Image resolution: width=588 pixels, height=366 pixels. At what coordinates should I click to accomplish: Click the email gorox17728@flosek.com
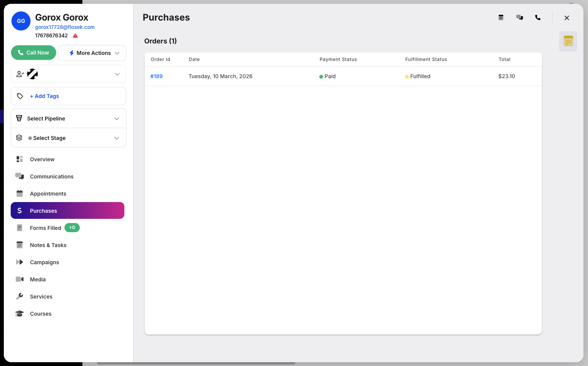[x=65, y=27]
